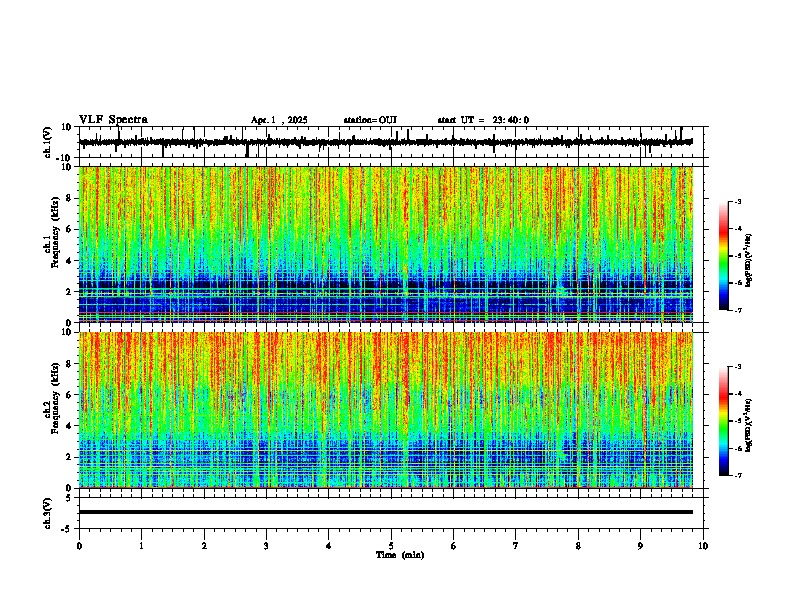792x612 pixels.
Task: Click time axis tick label "7" minutes
Action: (x=516, y=546)
